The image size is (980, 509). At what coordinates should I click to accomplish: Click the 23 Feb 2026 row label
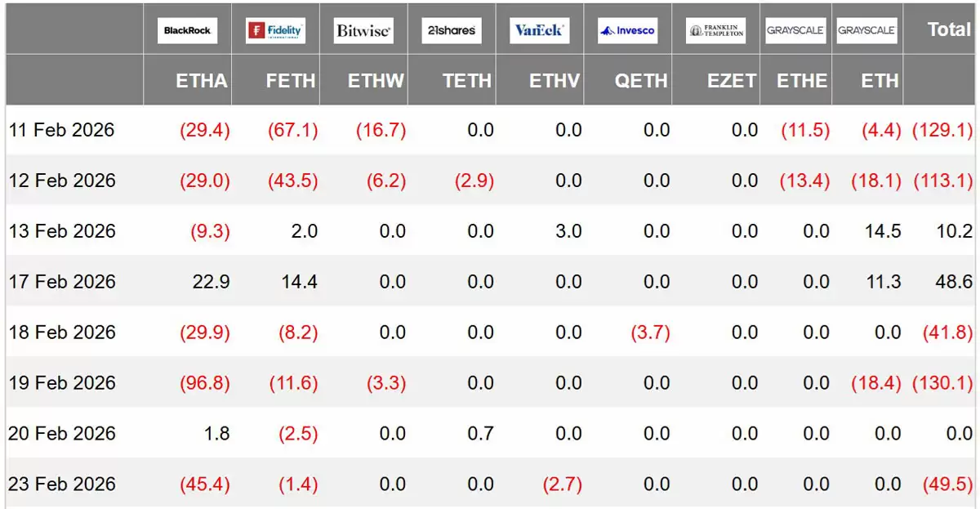62,484
